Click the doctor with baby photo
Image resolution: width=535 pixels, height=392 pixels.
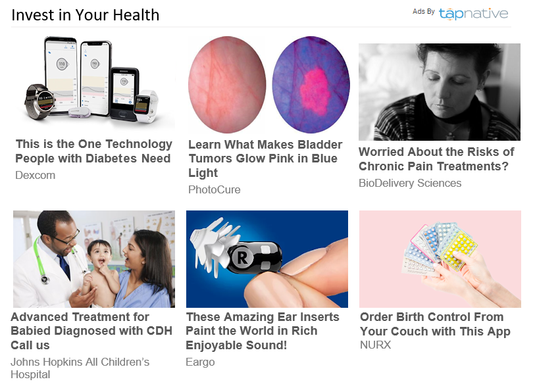[x=94, y=258]
